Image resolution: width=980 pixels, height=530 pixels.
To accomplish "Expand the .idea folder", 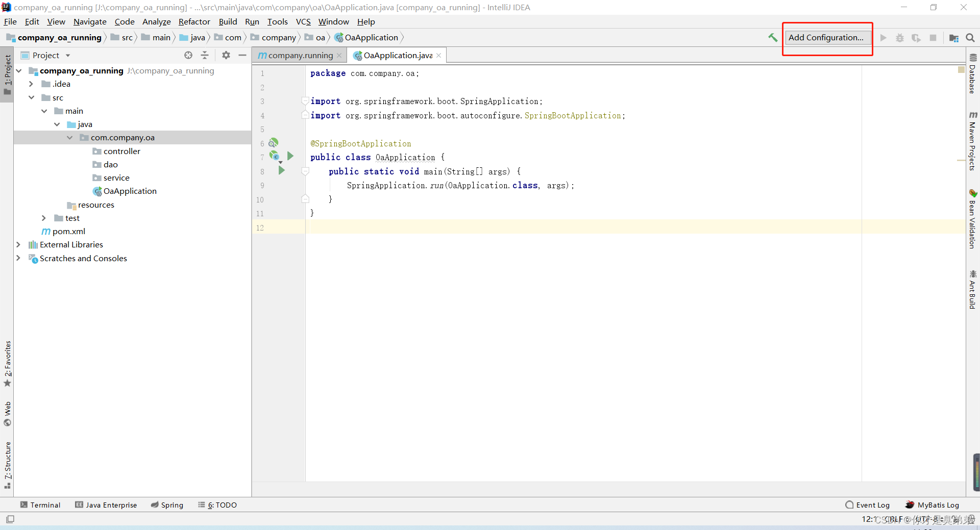I will (31, 84).
